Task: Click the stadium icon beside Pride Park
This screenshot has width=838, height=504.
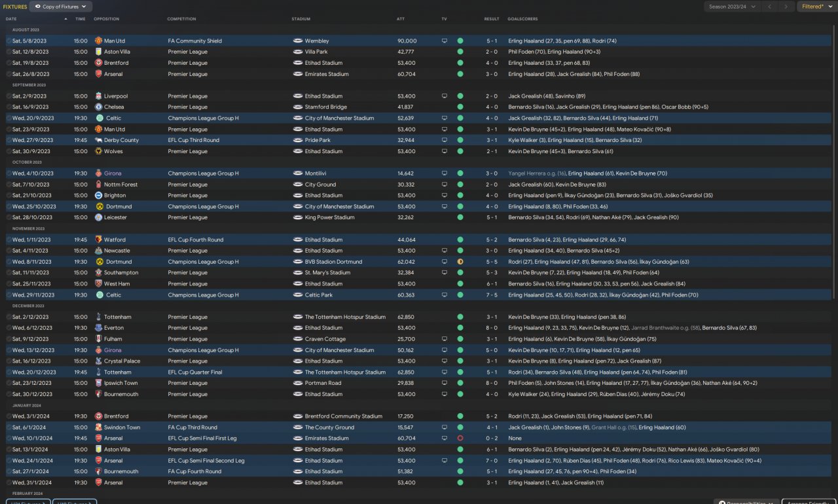Action: [298, 140]
